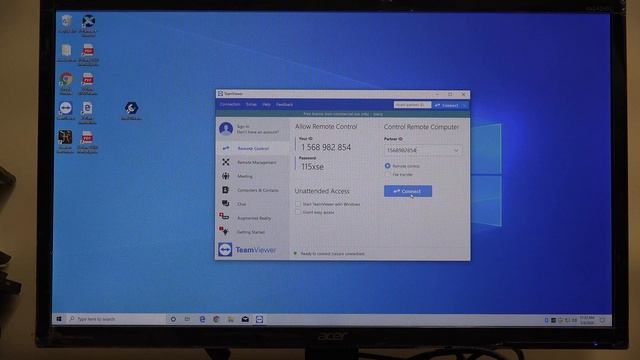The width and height of the screenshot is (640, 360).
Task: Click the Ready to connect status text
Action: [x=332, y=253]
